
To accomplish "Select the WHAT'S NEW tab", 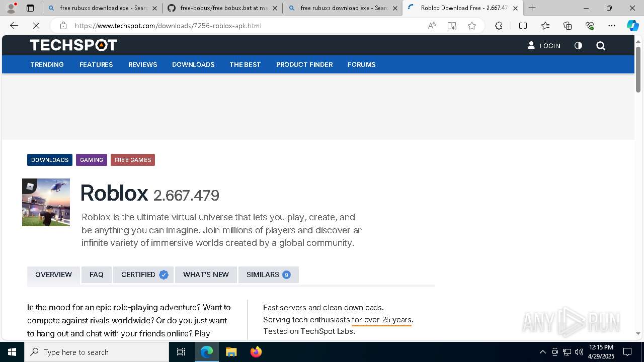I will pos(206,275).
